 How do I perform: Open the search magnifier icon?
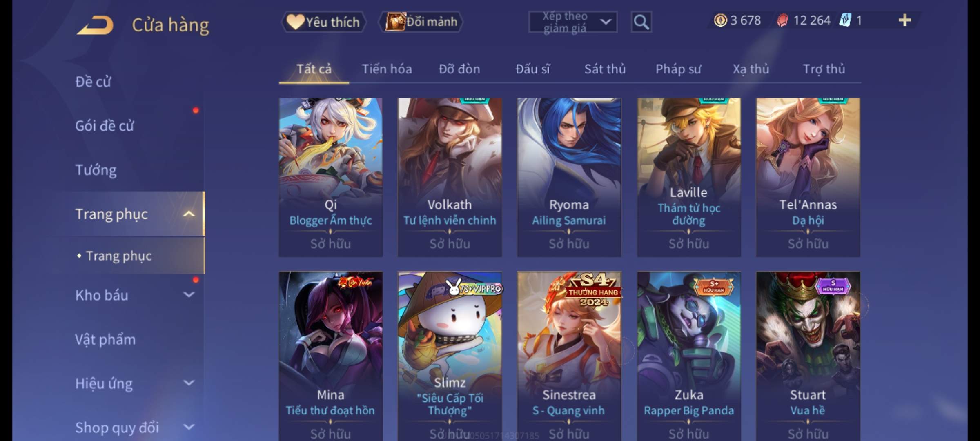(x=641, y=22)
